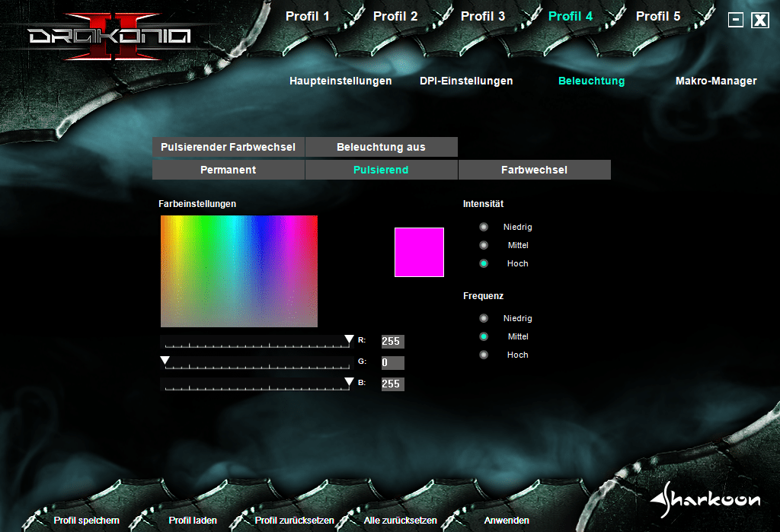The width and height of the screenshot is (780, 532).
Task: Click the Sharkoon logo
Action: pos(705,499)
